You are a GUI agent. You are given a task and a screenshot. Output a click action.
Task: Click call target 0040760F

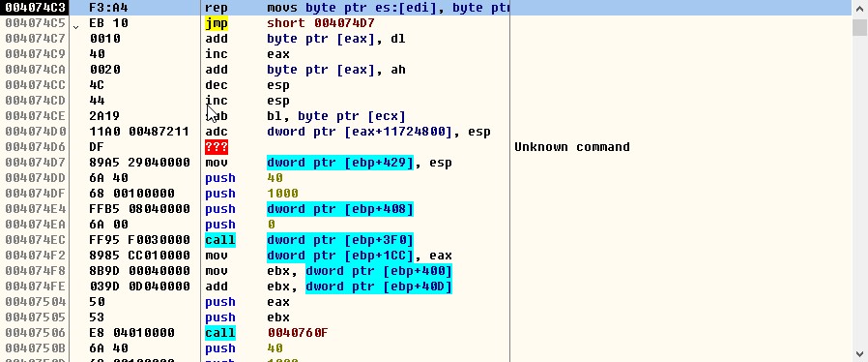[298, 333]
